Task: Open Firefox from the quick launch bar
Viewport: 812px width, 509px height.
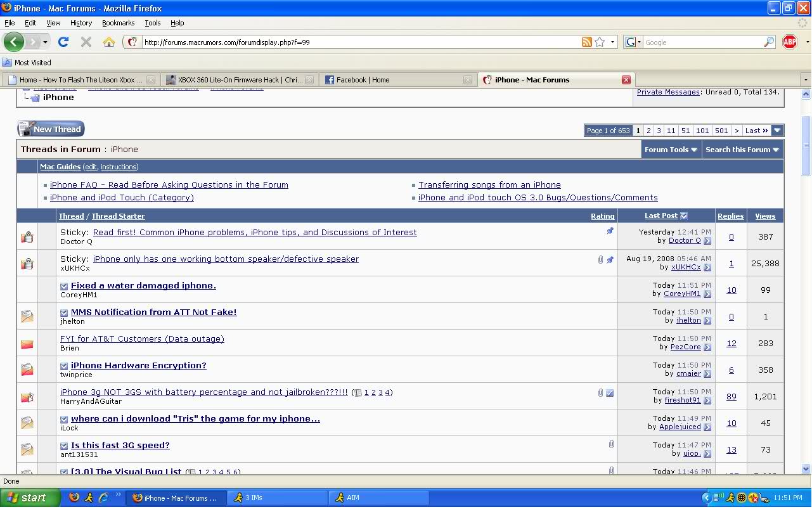Action: pyautogui.click(x=74, y=498)
